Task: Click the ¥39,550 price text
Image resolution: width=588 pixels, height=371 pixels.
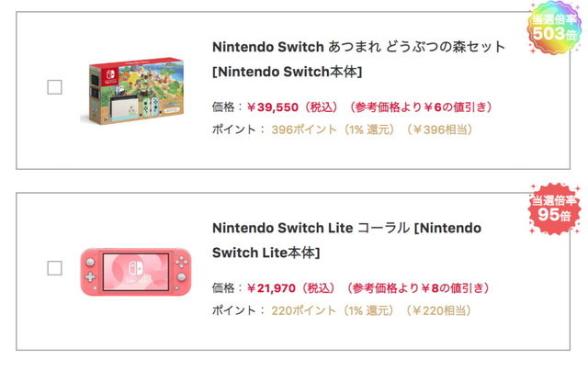Action: point(276,107)
